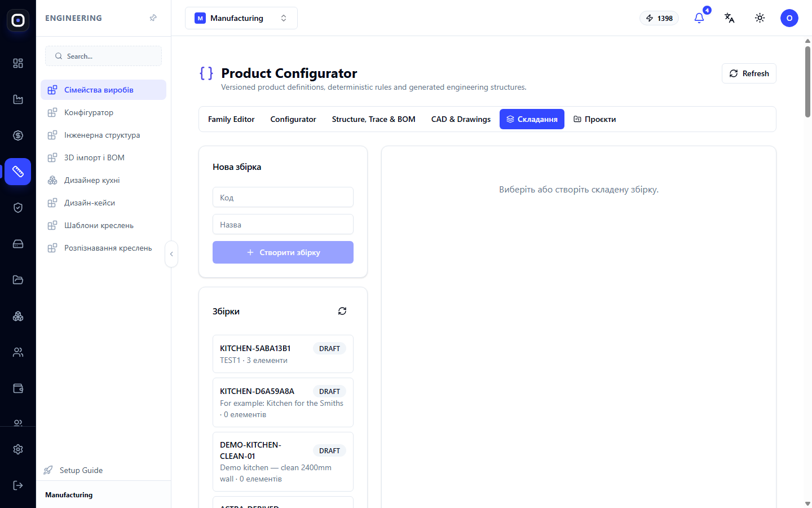Switch to the Family Editor tab
The height and width of the screenshot is (508, 812).
(x=231, y=119)
